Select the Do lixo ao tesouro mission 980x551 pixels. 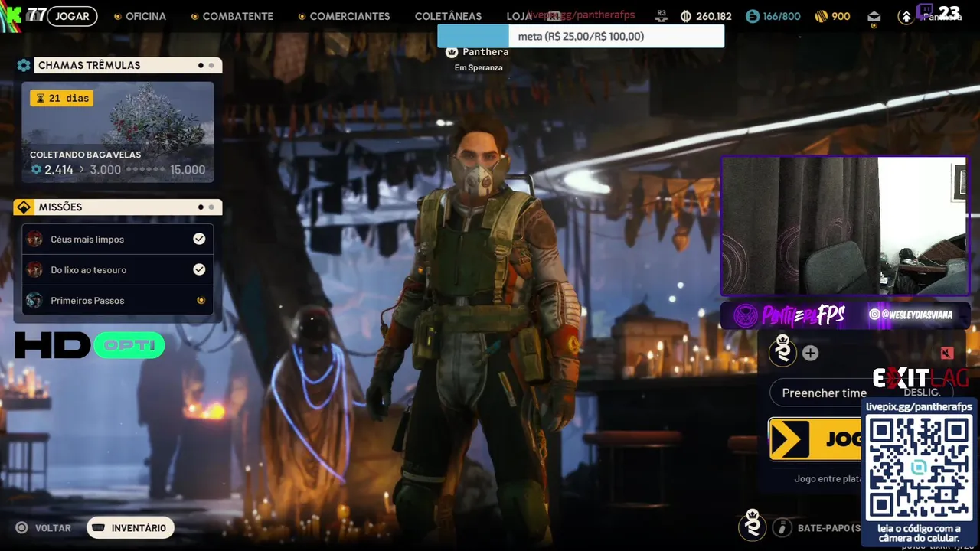118,269
